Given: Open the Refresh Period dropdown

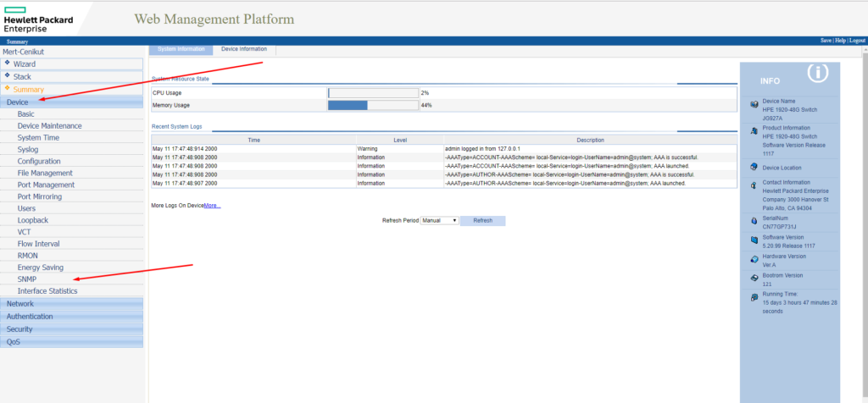Looking at the screenshot, I should (x=440, y=220).
